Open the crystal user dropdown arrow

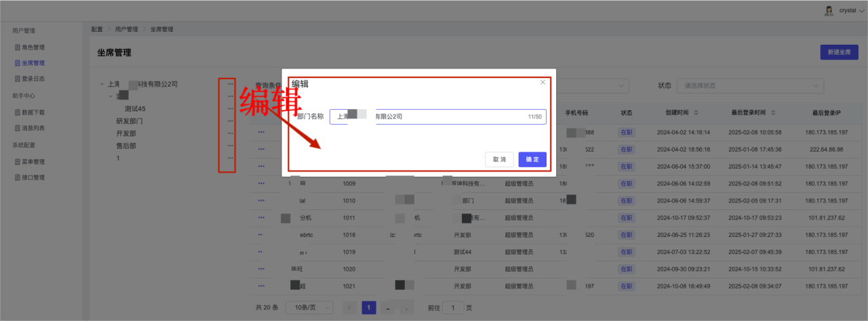point(862,11)
